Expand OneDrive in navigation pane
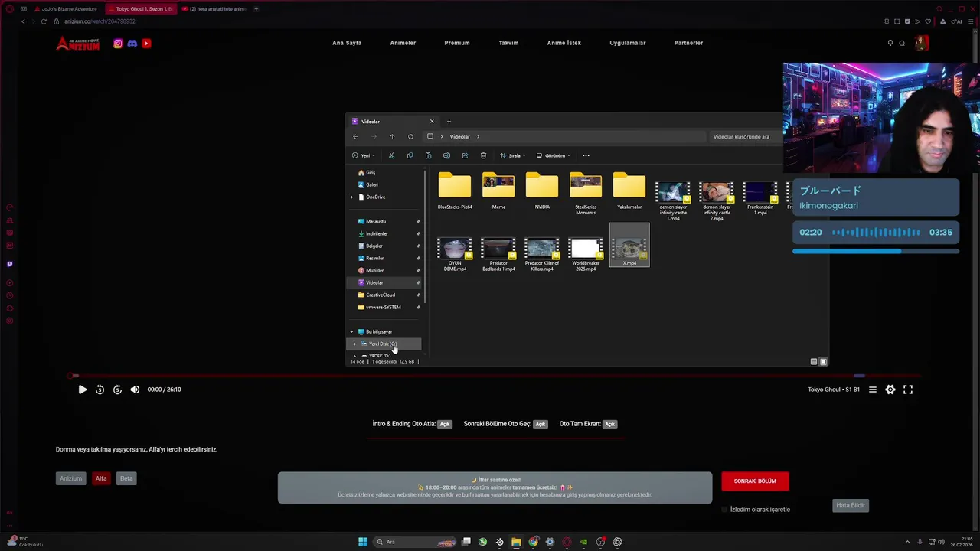Screen dimensions: 980x551 coord(352,197)
